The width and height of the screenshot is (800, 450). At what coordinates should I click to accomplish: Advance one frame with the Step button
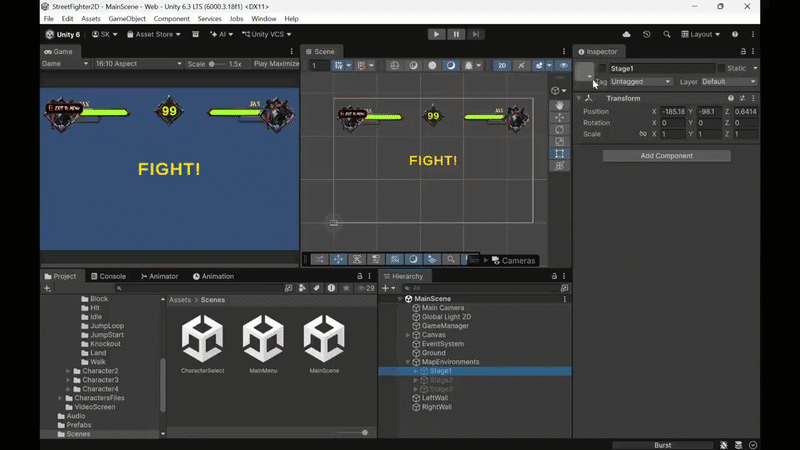(x=476, y=34)
